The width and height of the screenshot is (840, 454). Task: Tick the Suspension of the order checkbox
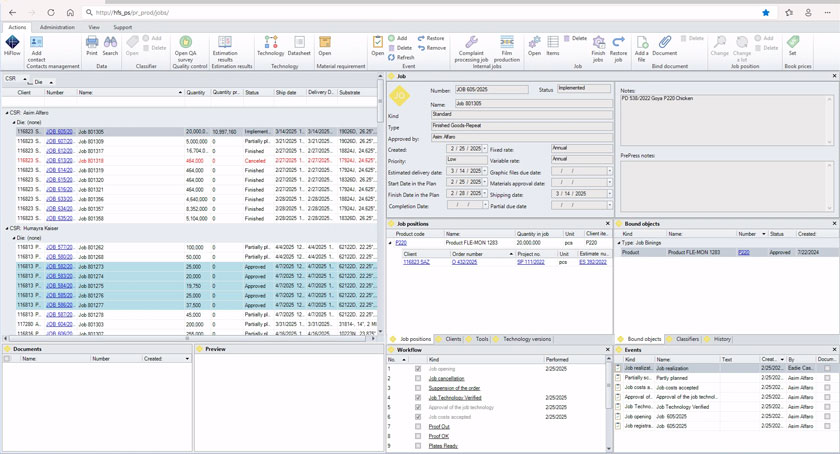coord(418,389)
